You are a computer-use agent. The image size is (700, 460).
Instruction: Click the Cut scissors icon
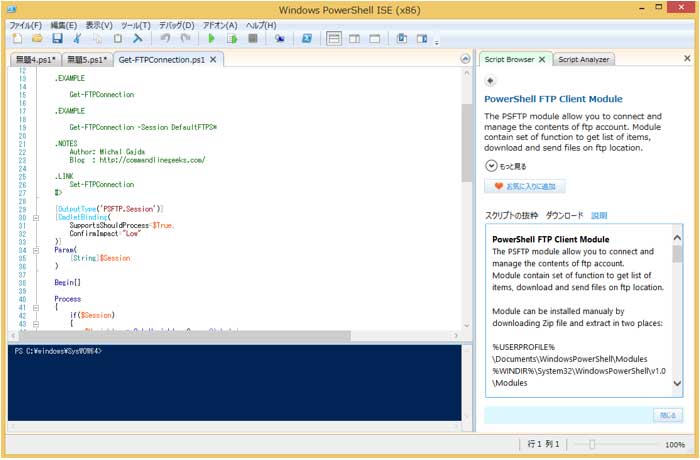click(77, 38)
